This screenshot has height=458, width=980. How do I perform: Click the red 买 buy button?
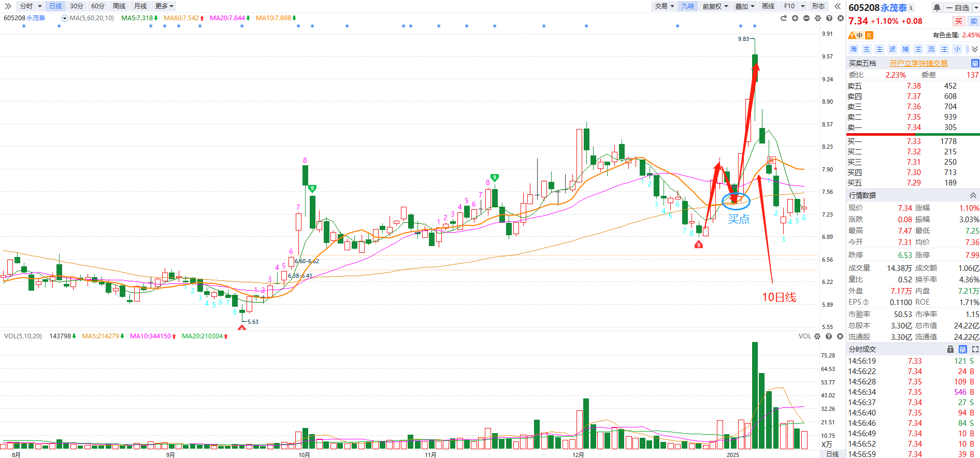(x=959, y=21)
